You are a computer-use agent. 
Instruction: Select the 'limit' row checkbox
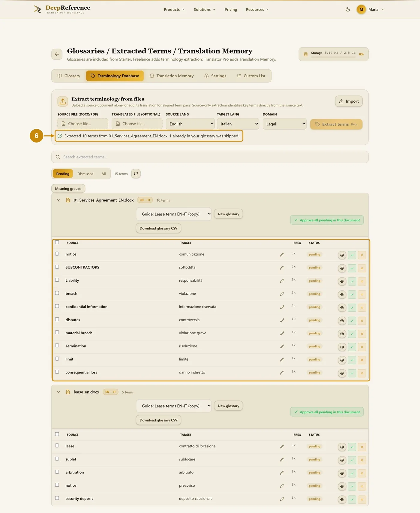pos(57,359)
